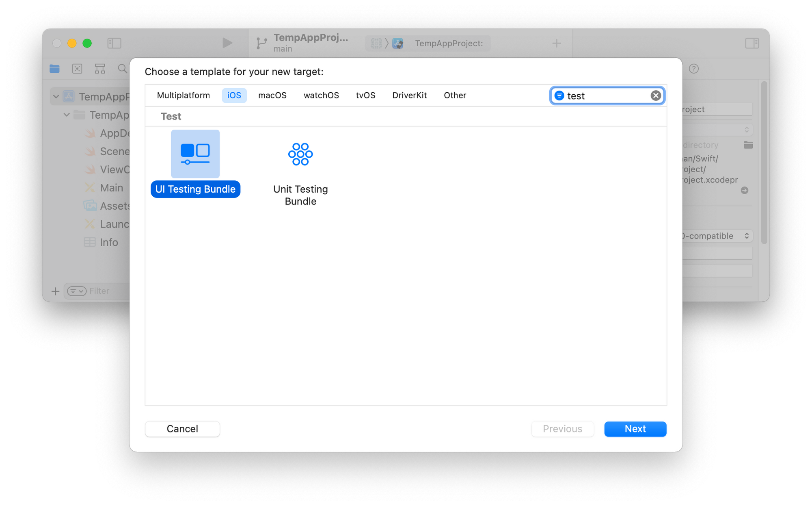Select the Unit Testing Bundle icon
Screen dimensions: 812x508
300,153
